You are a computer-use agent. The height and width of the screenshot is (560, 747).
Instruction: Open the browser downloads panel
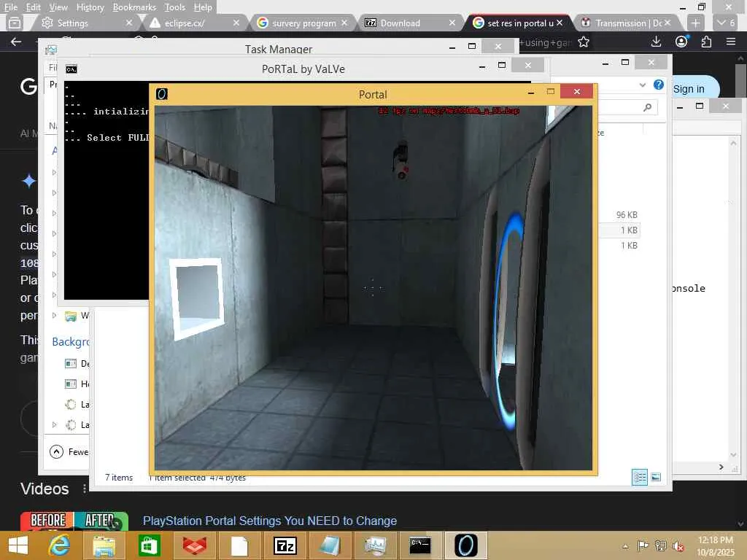(x=656, y=42)
